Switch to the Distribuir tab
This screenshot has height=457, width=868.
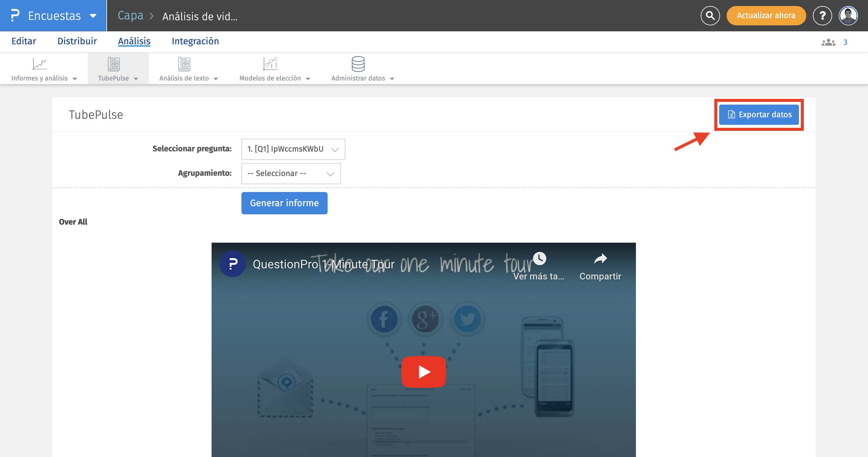pyautogui.click(x=77, y=41)
